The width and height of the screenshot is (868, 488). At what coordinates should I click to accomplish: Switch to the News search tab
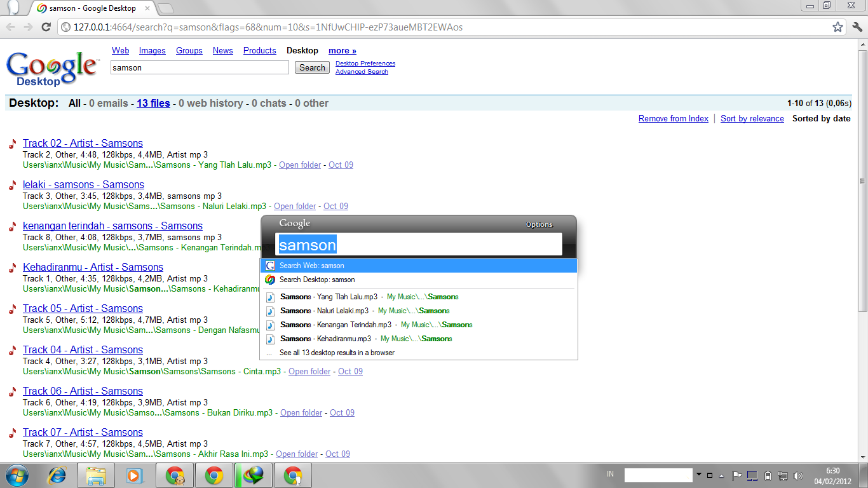coord(223,51)
